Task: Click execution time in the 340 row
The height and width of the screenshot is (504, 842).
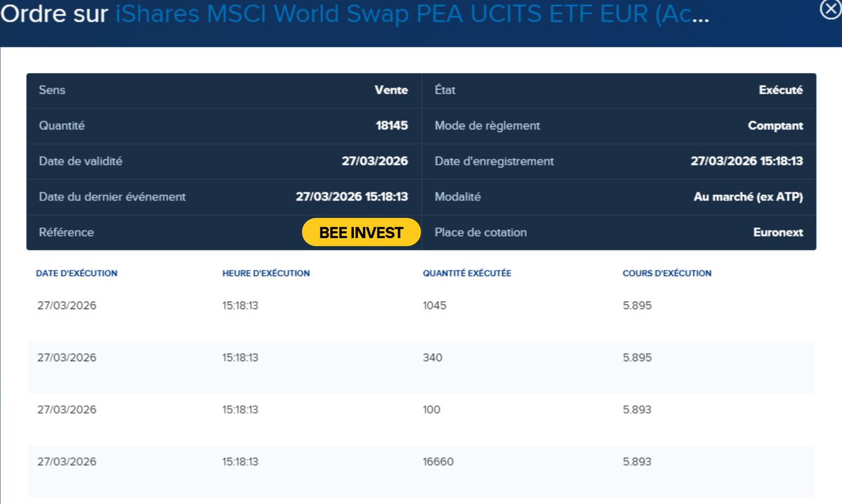Action: pyautogui.click(x=240, y=357)
